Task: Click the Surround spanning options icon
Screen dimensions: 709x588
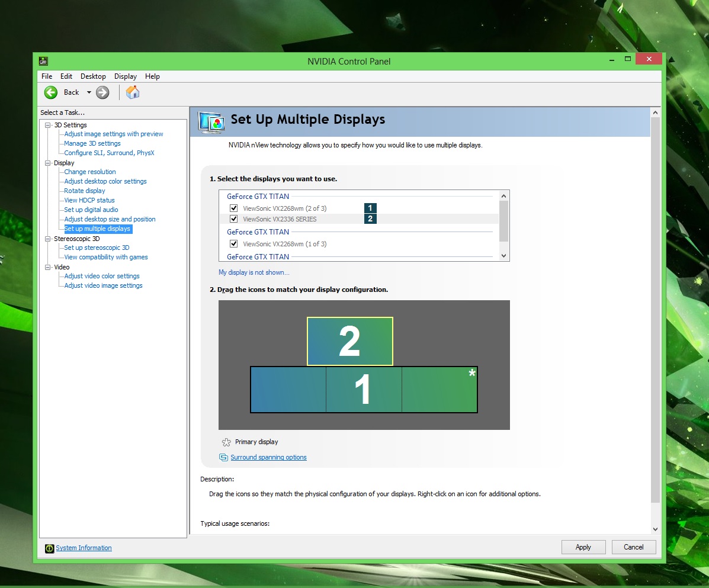Action: 223,458
